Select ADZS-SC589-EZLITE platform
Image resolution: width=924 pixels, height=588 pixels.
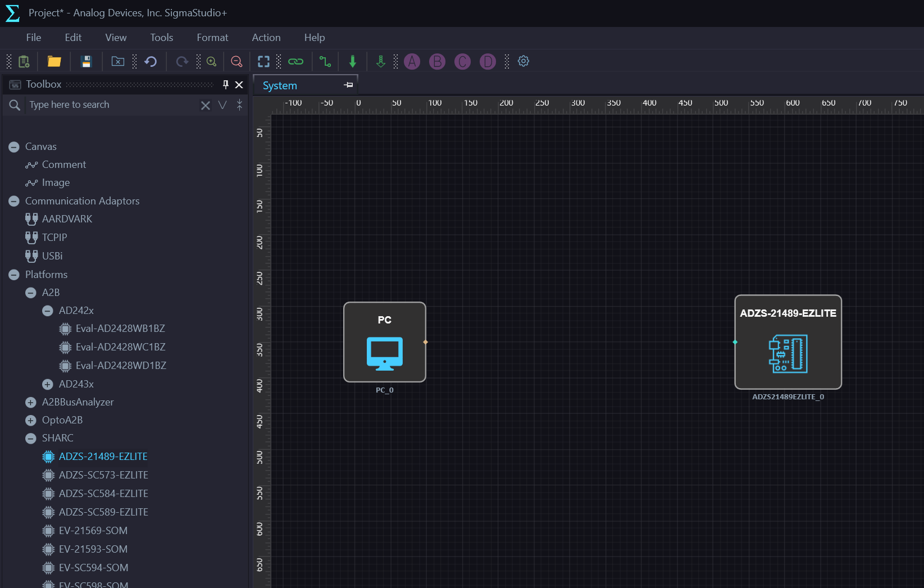103,512
